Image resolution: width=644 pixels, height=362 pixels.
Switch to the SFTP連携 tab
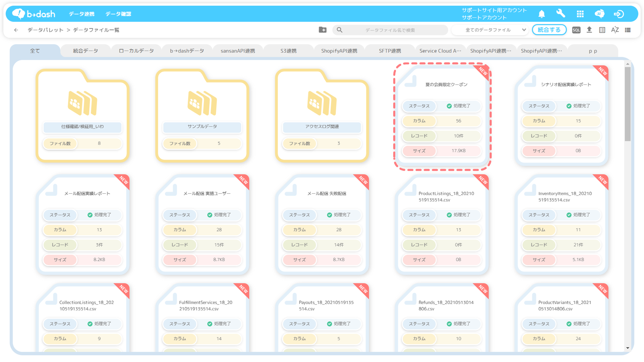(x=390, y=51)
